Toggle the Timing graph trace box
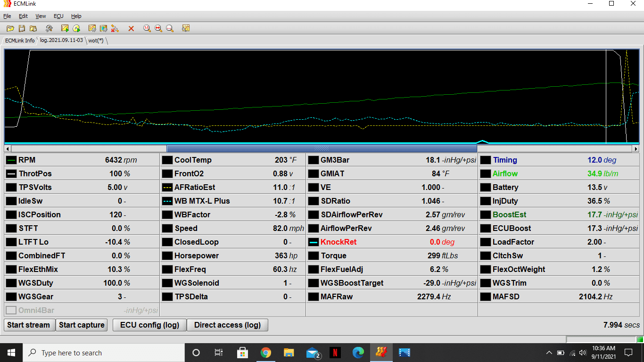Screen dimensions: 644x362 point(485,160)
